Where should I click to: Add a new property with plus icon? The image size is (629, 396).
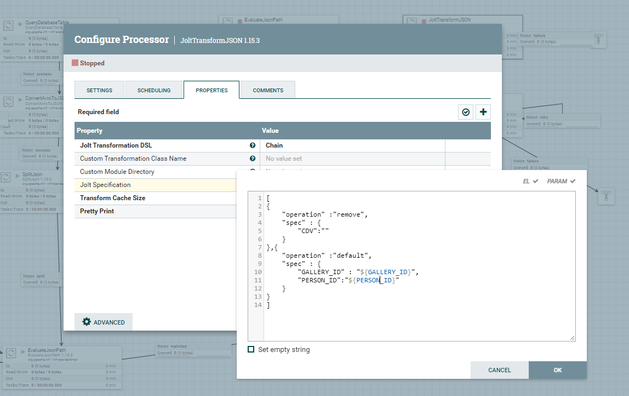(x=483, y=112)
